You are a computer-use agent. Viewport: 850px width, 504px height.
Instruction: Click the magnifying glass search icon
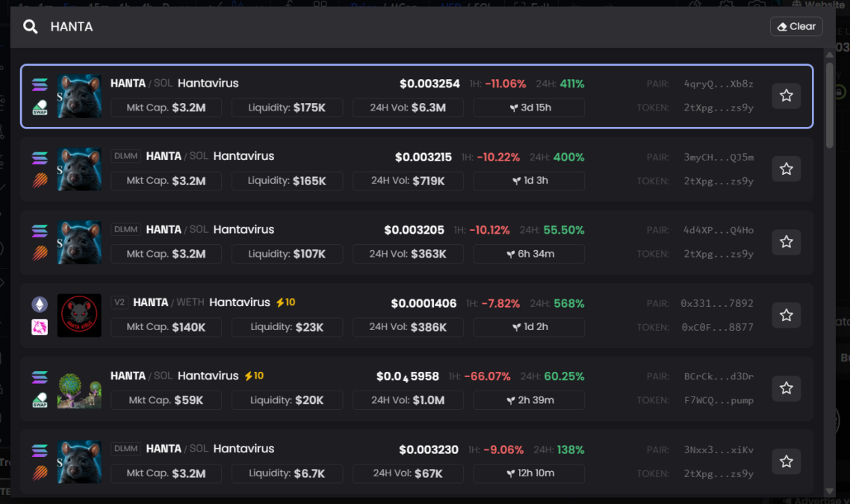click(31, 27)
